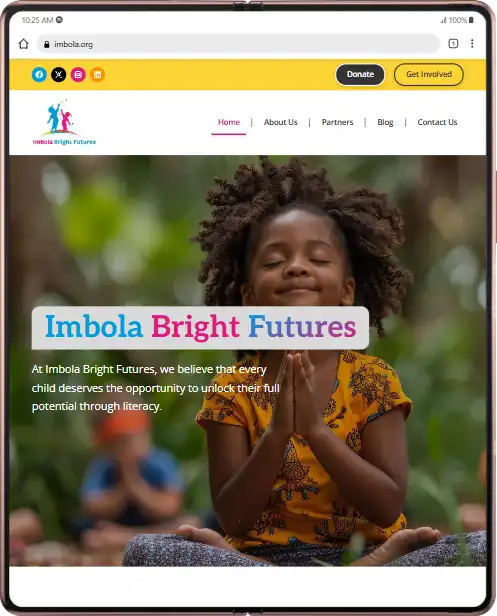Screen dimensions: 497x616
Task: Tap the battery indicator in status bar
Action: (471, 20)
